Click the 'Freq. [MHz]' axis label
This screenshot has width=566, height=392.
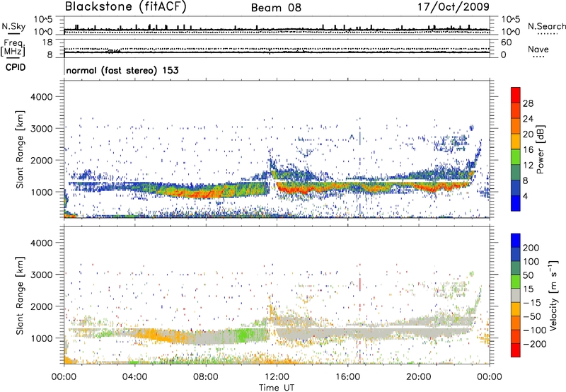click(13, 47)
